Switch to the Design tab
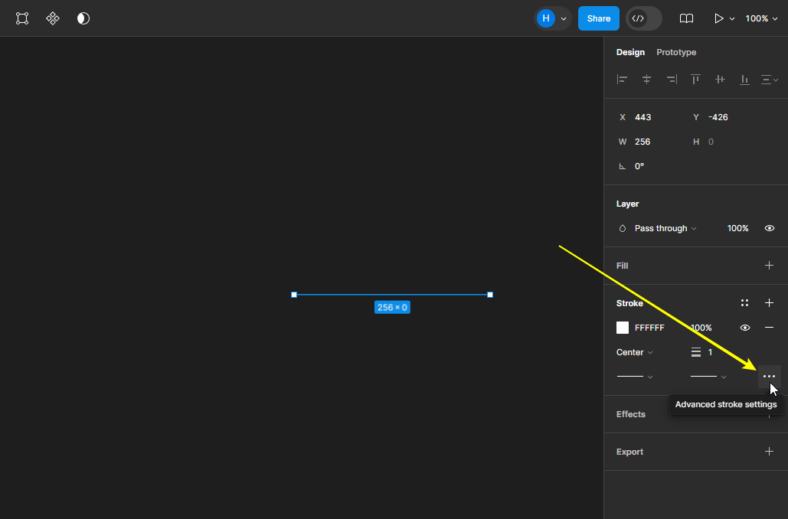The image size is (788, 519). coord(630,52)
